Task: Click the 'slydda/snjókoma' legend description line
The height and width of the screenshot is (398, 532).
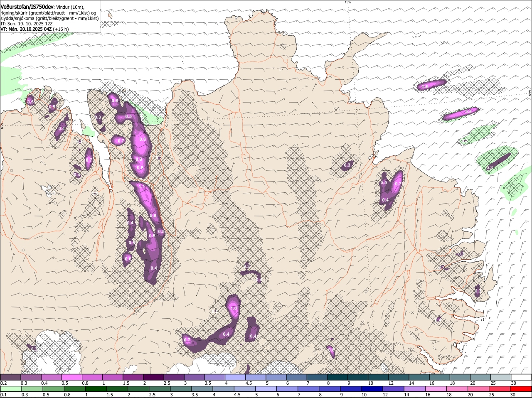Action: click(49, 18)
